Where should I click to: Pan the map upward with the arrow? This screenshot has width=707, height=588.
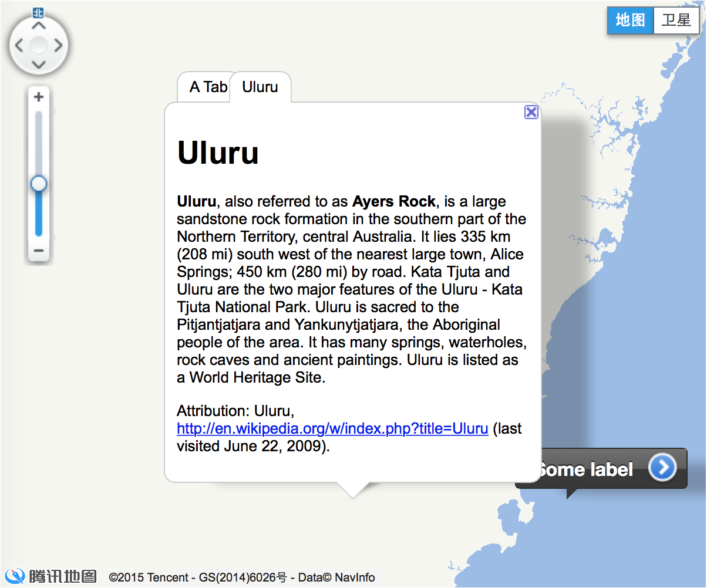coord(39,26)
